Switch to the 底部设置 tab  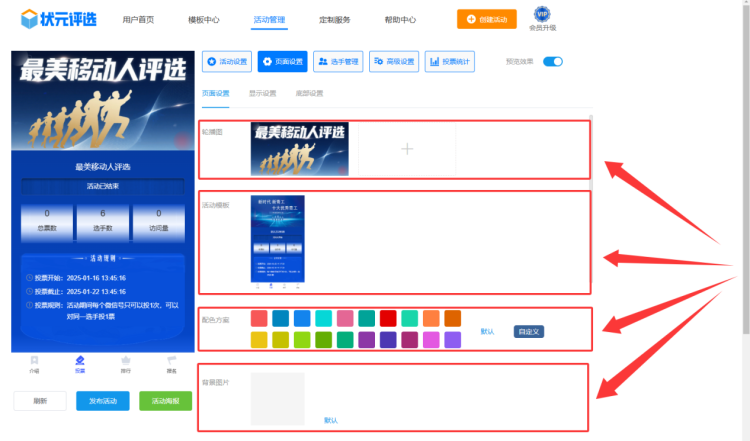click(x=309, y=94)
